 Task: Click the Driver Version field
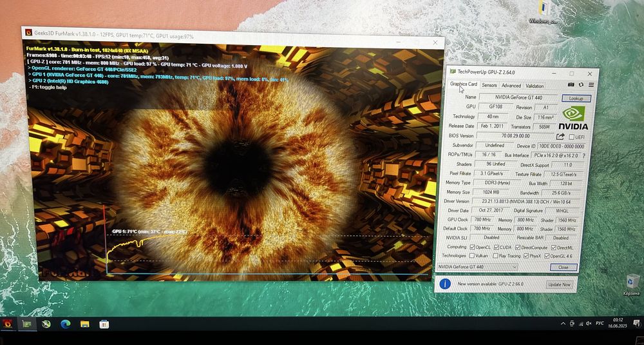click(526, 201)
